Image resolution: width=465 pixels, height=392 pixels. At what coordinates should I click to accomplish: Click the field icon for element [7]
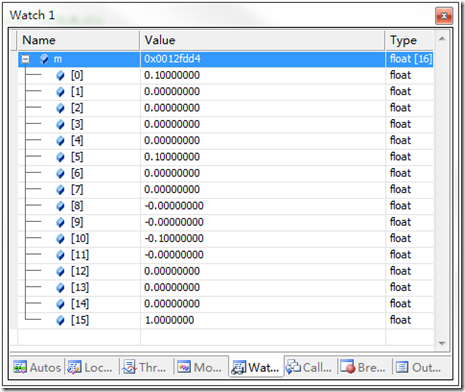point(60,190)
